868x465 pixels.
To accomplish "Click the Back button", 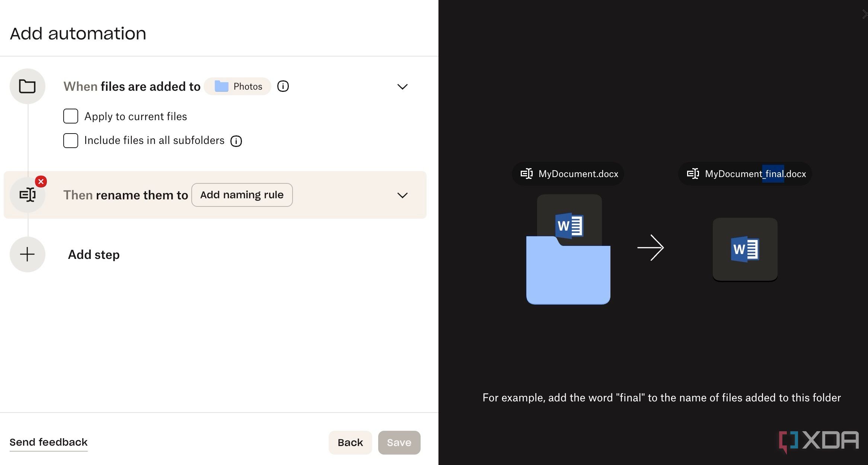I will 350,442.
